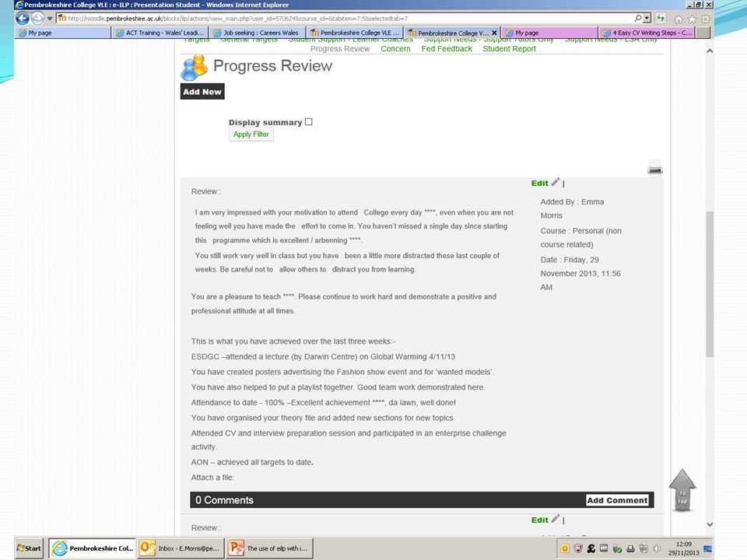
Task: Select Pembrokeshire Col... taskbar item
Action: [93, 548]
